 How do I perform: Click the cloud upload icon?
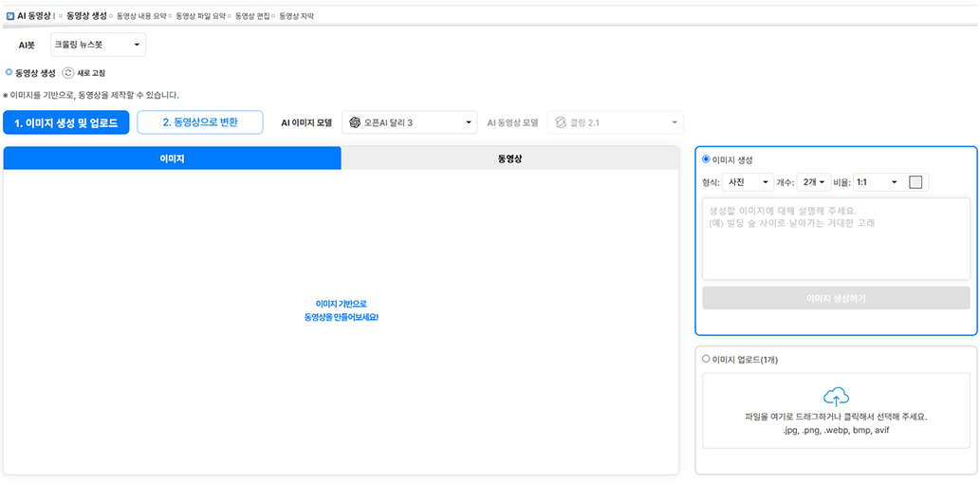point(836,397)
